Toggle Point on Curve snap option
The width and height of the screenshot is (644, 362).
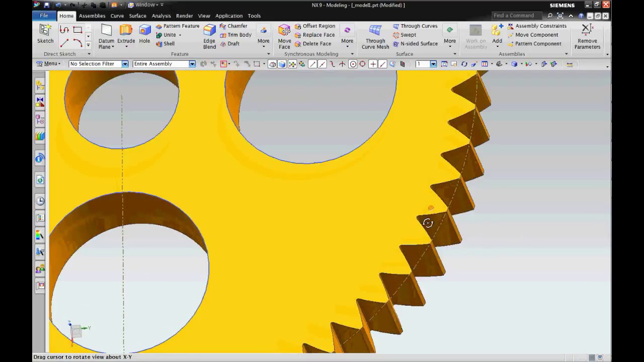tap(382, 64)
